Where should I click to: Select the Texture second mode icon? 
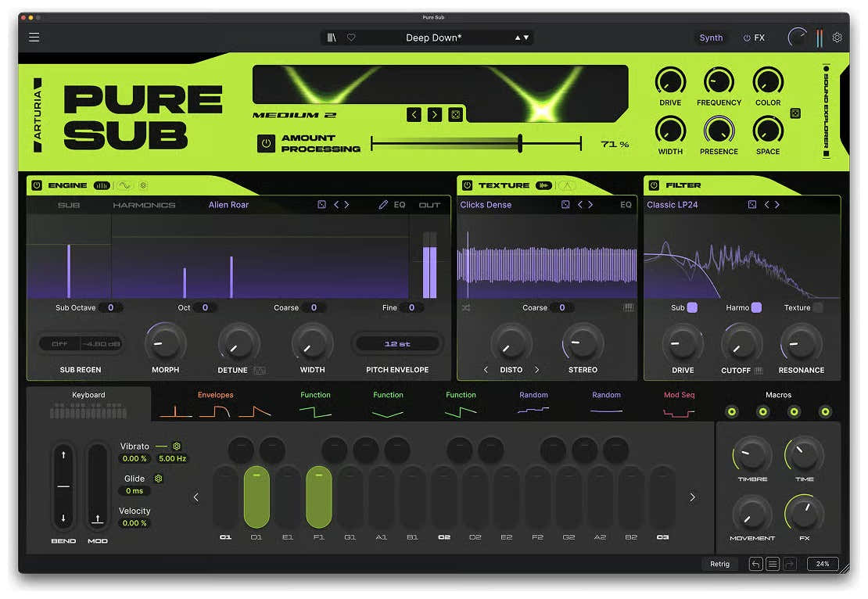coord(567,185)
